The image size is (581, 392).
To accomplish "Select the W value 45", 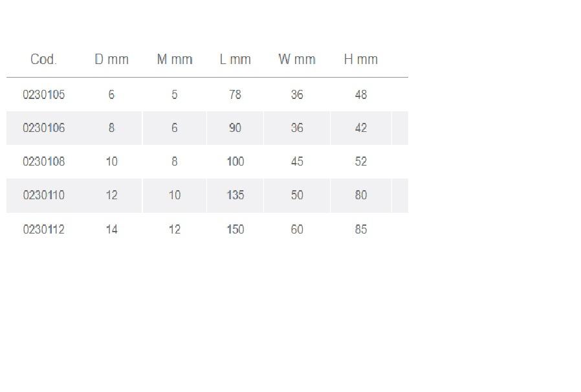I will click(x=297, y=162).
